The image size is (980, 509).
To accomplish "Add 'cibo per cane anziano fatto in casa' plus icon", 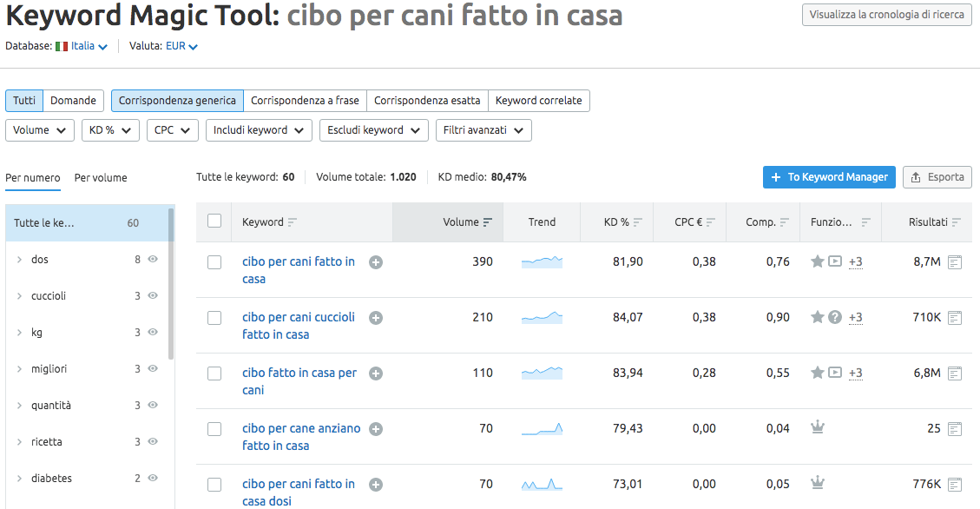I will pyautogui.click(x=376, y=430).
